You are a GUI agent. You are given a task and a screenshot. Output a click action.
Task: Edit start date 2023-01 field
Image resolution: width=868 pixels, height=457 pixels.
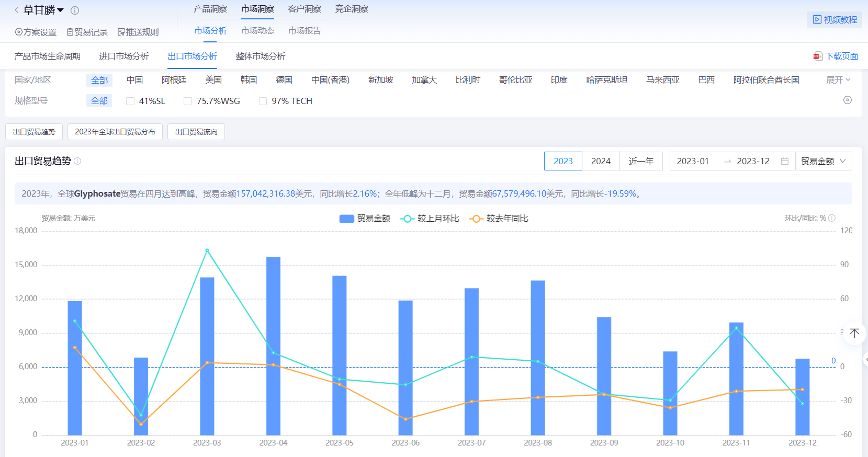(x=693, y=161)
